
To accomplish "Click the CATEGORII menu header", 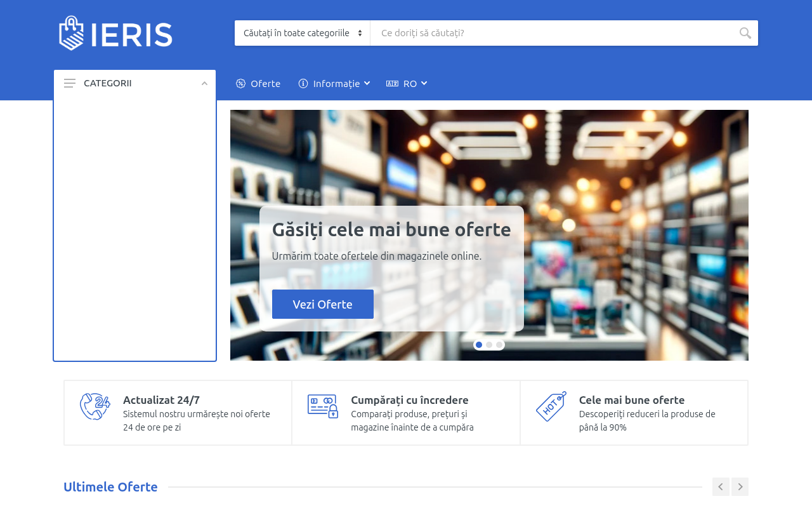I will (x=134, y=83).
